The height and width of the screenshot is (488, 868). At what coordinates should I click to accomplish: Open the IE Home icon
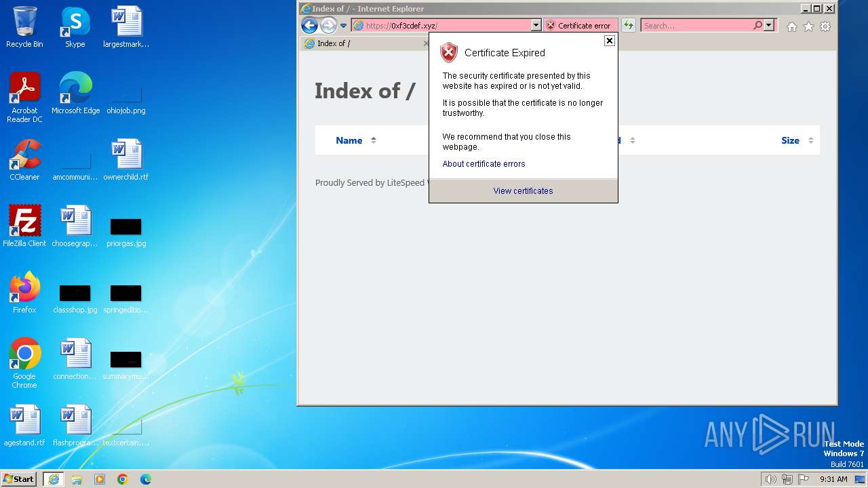tap(791, 26)
